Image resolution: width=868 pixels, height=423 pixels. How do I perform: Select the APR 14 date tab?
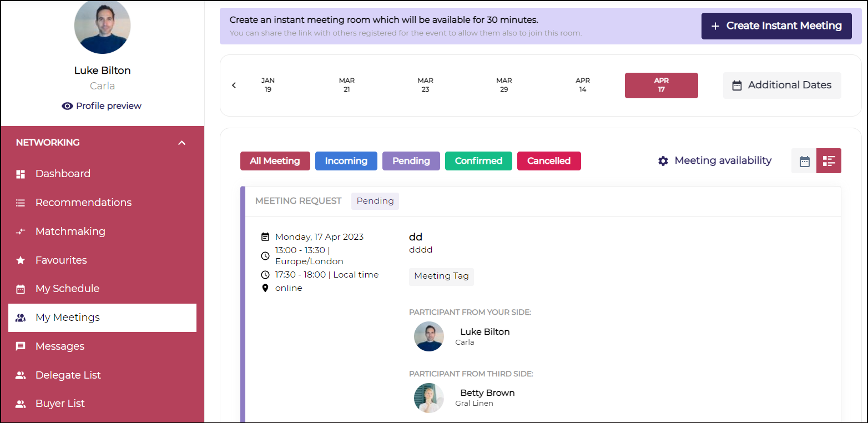click(x=582, y=85)
